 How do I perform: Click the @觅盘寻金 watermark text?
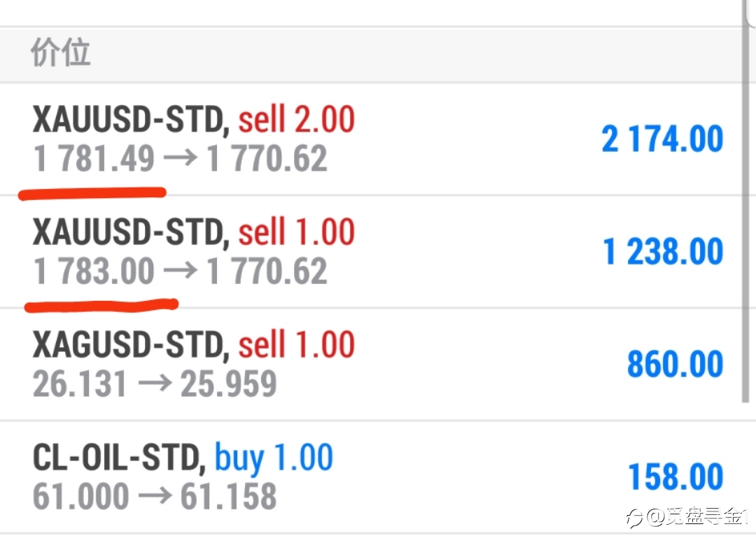click(696, 517)
